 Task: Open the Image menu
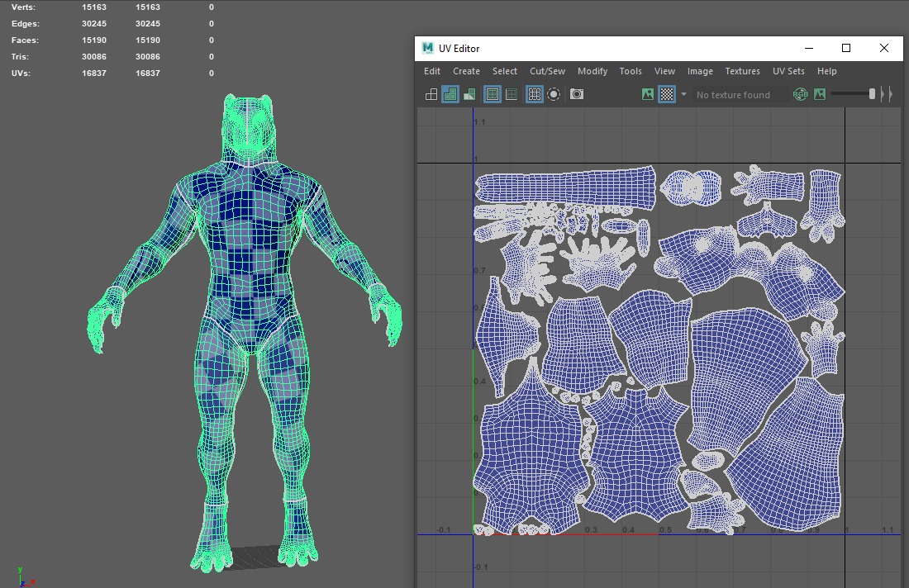coord(700,71)
